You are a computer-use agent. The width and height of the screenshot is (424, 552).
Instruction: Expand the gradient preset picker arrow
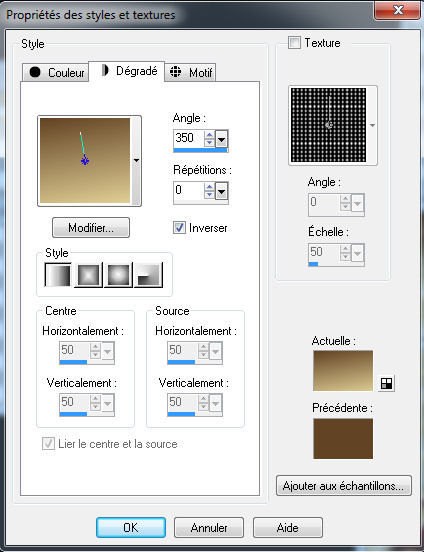136,161
